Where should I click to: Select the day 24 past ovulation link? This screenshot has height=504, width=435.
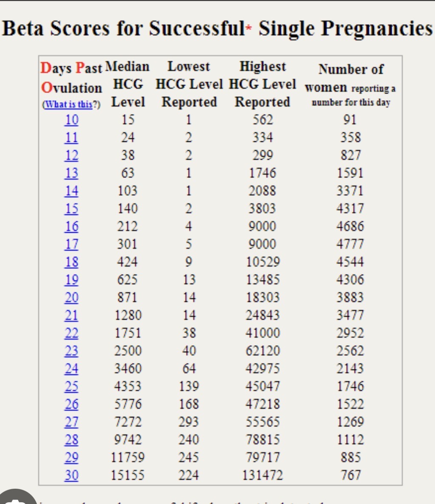[x=71, y=369]
